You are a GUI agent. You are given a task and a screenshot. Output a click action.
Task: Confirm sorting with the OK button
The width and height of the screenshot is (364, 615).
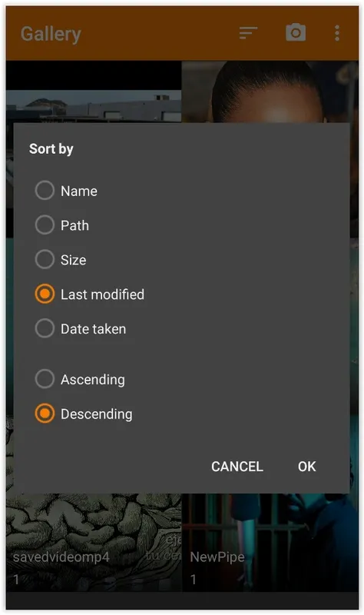tap(307, 467)
